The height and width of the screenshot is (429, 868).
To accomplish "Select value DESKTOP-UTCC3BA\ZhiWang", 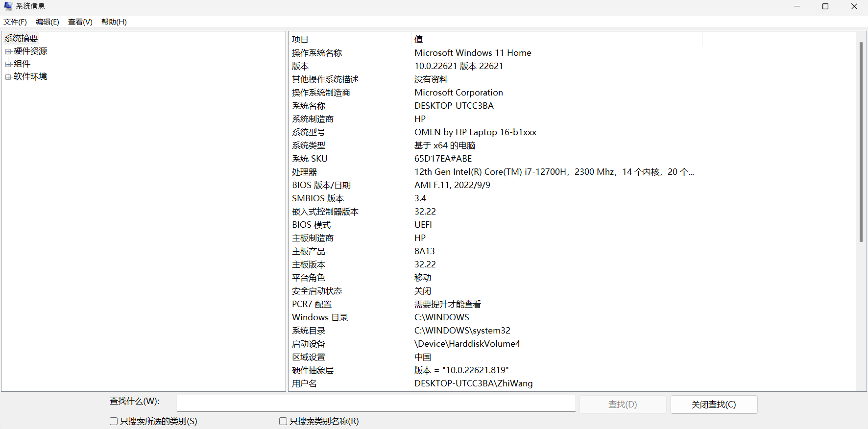I will (x=474, y=383).
